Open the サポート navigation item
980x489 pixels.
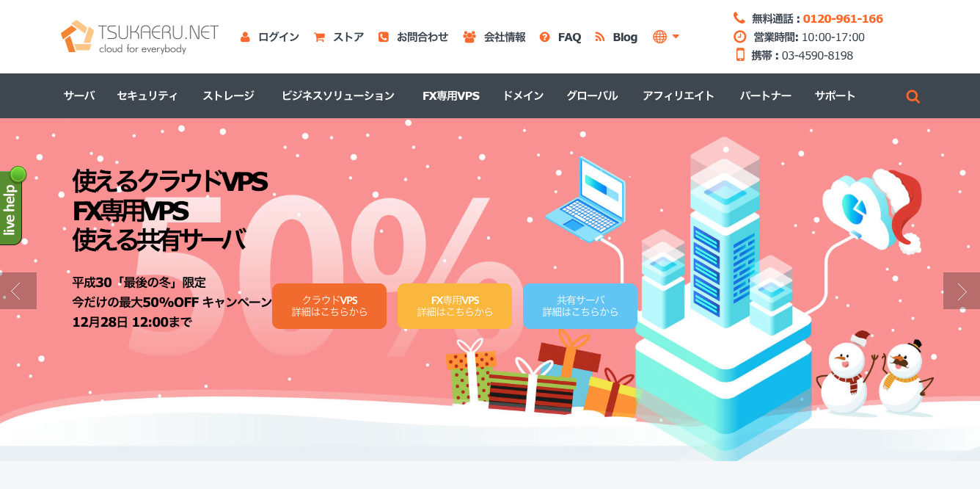835,95
